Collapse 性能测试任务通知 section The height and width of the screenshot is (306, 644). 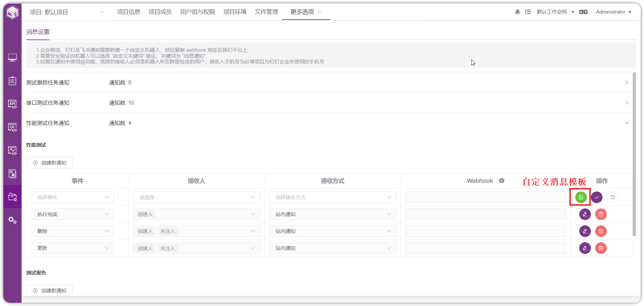(x=627, y=123)
